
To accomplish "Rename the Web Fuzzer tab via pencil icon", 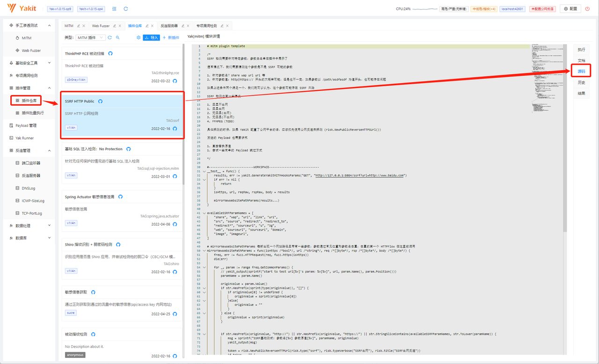I will 114,26.
